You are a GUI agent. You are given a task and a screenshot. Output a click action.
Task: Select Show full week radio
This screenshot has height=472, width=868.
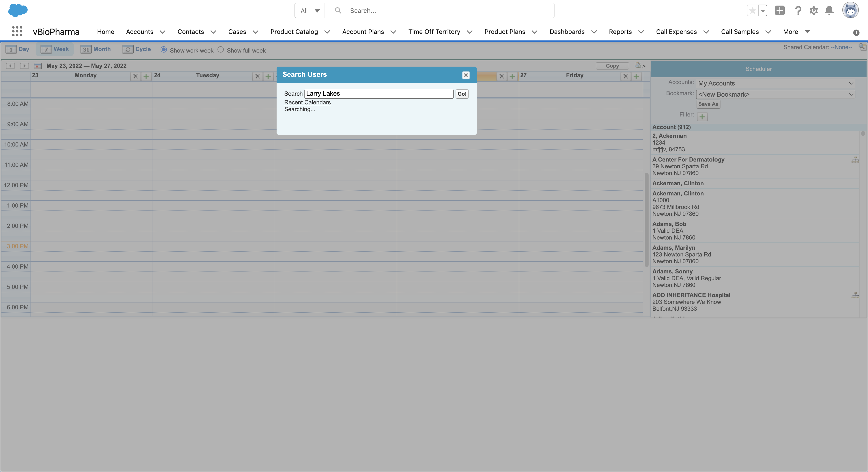coord(221,49)
